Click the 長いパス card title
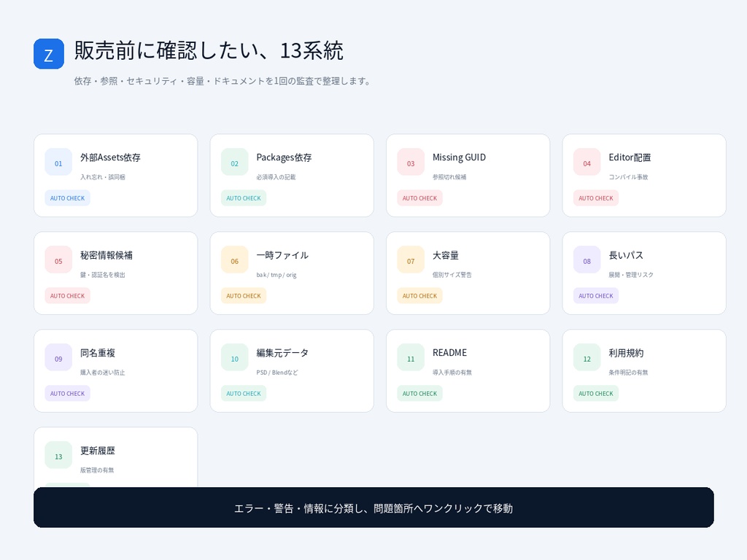The height and width of the screenshot is (560, 747). 626,255
